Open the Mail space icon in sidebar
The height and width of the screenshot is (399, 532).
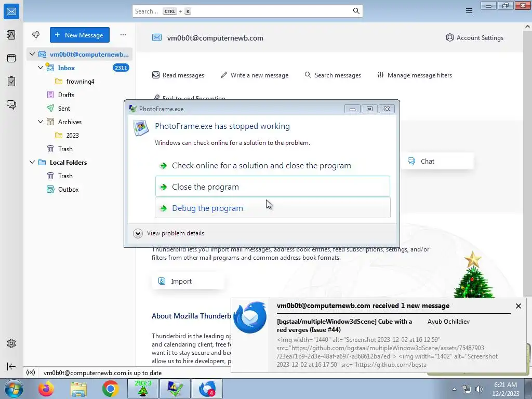click(x=11, y=11)
